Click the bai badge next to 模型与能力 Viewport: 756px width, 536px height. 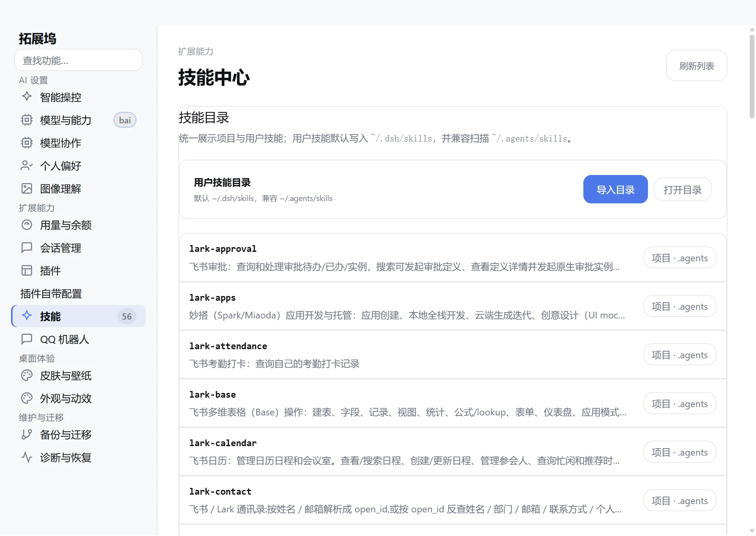tap(125, 120)
